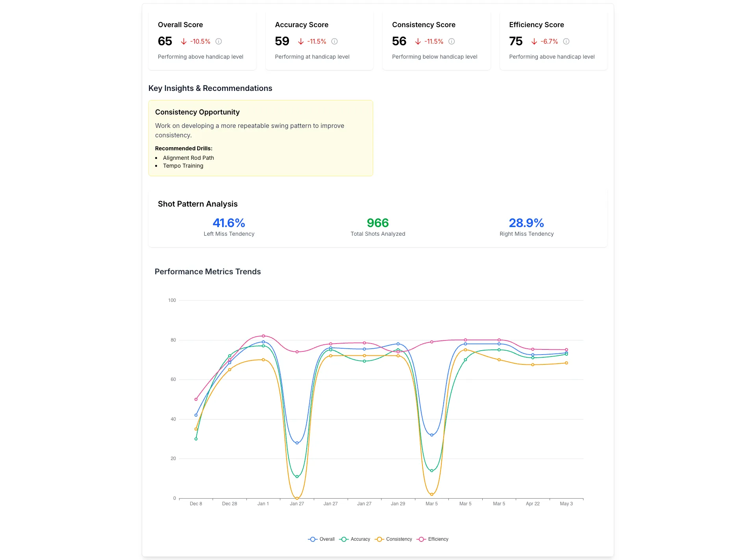Select the 28.9% Right Miss Tendency stat
This screenshot has width=750, height=560.
point(526,223)
